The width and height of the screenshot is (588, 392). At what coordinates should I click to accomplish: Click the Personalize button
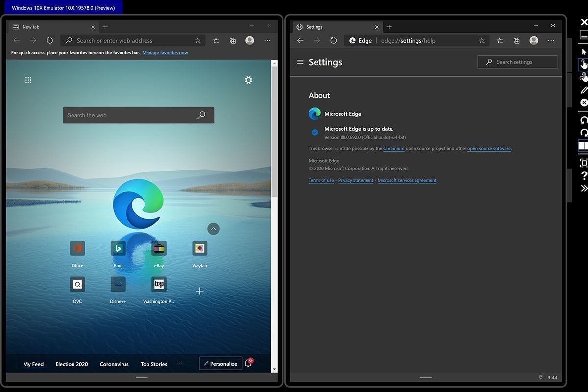click(x=220, y=364)
